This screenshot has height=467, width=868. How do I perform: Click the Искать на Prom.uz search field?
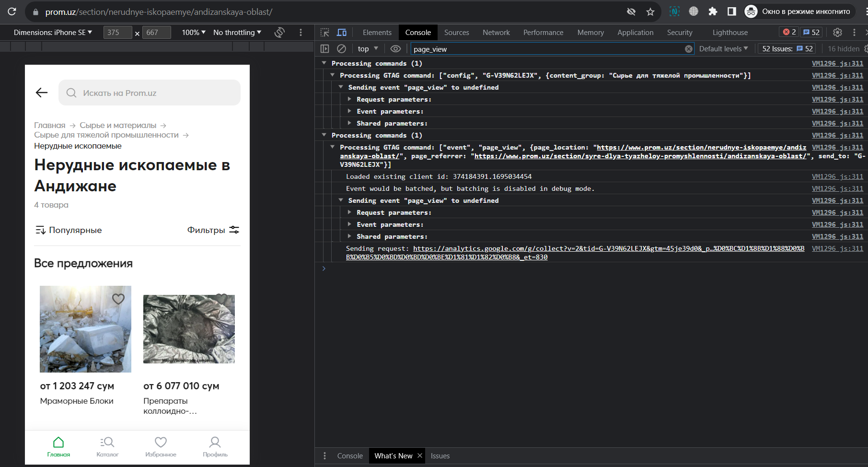point(150,93)
